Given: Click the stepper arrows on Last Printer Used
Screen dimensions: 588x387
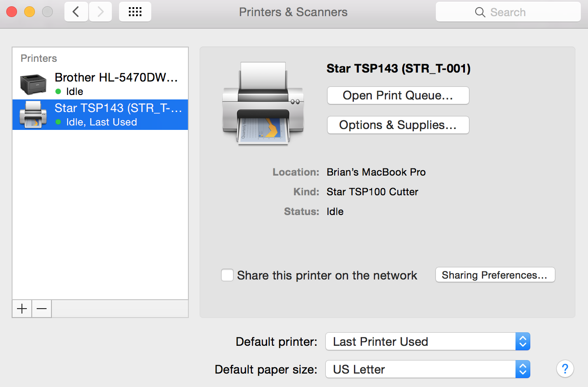Looking at the screenshot, I should click(x=523, y=341).
